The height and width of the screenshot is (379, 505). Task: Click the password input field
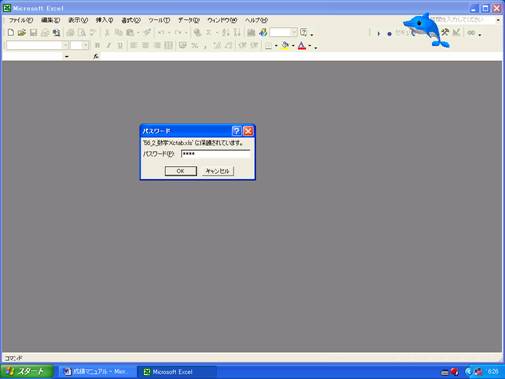(215, 154)
